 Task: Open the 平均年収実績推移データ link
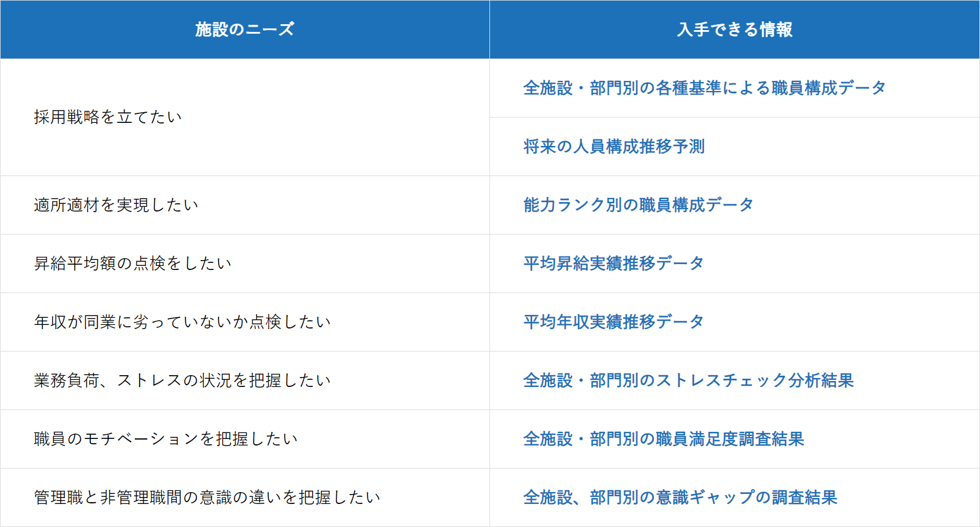tap(613, 322)
